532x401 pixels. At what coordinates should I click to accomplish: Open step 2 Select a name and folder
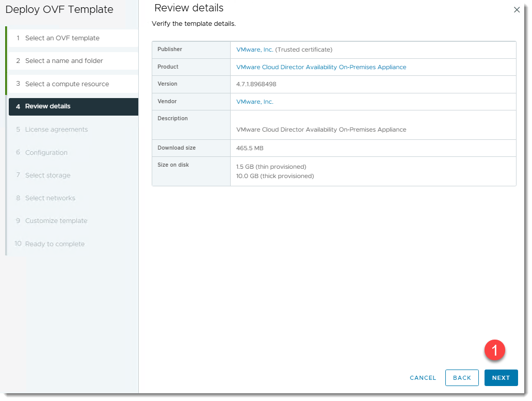click(64, 61)
